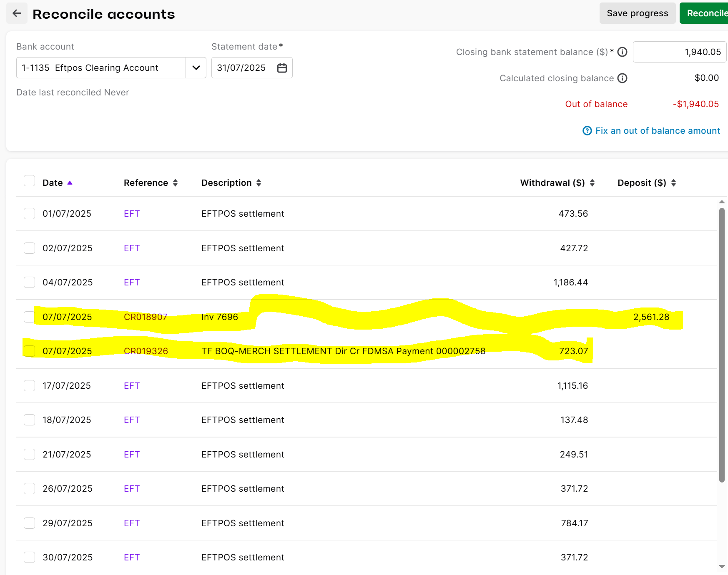Screen dimensions: 728x575
Task: Click the closing bank statement balance field
Action: (679, 52)
